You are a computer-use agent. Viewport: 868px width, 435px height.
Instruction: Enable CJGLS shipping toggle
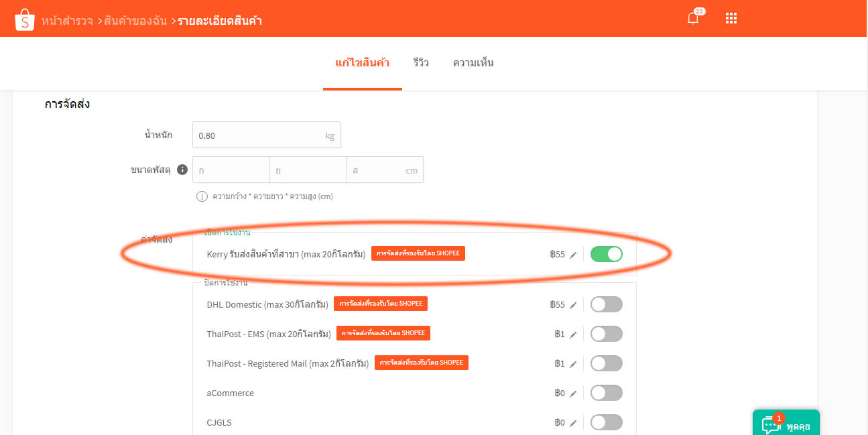tap(607, 422)
